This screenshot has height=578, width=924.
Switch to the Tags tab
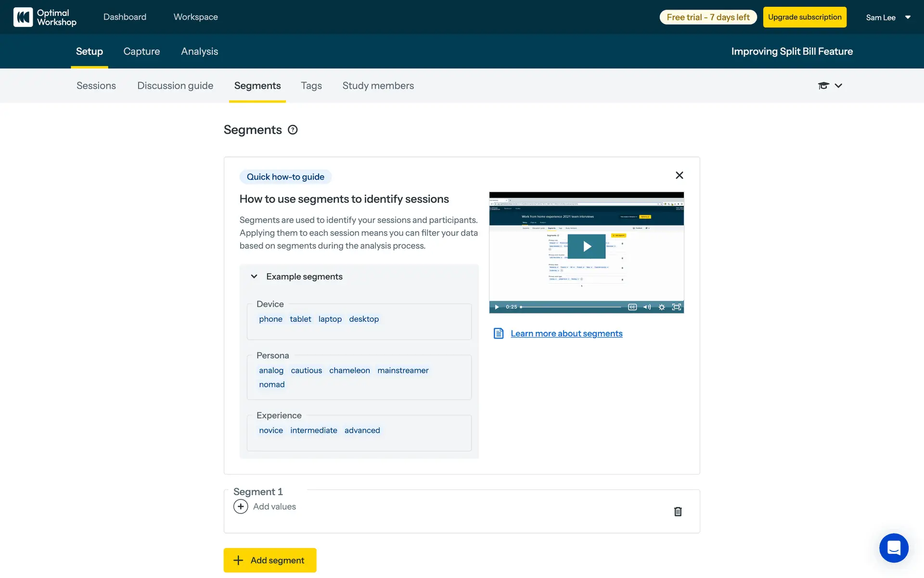pyautogui.click(x=311, y=86)
